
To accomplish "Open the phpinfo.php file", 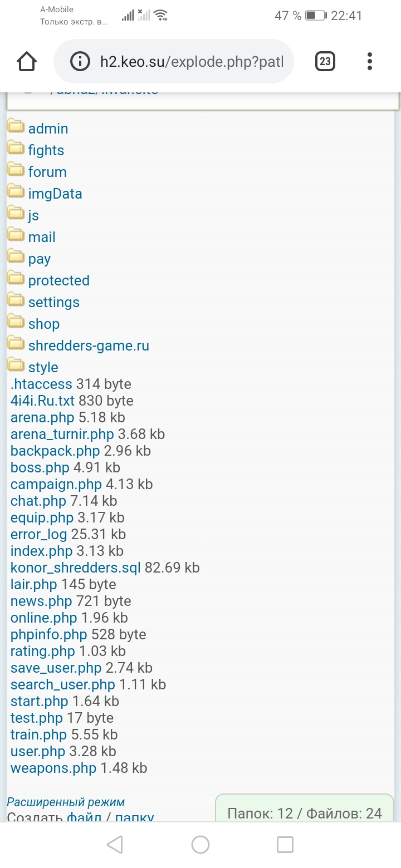I will (49, 634).
